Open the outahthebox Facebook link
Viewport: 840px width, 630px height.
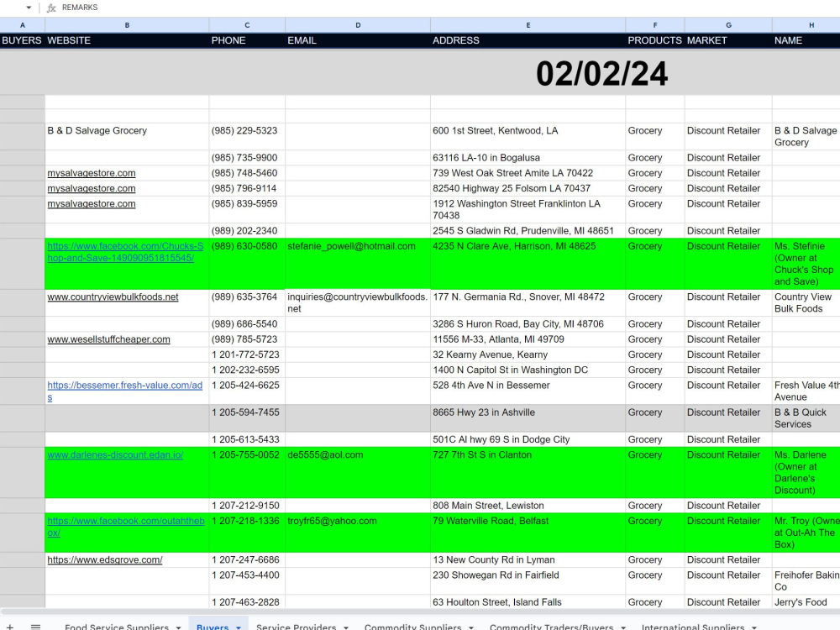(x=126, y=527)
